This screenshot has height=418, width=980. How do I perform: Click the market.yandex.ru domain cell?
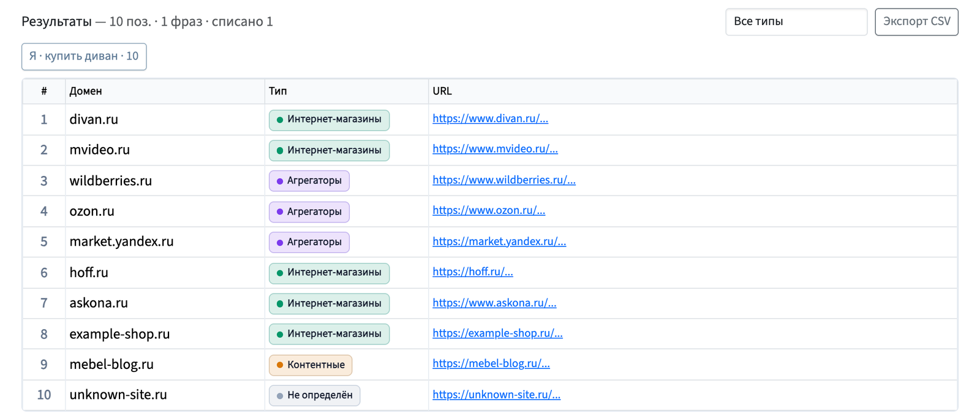(x=165, y=242)
